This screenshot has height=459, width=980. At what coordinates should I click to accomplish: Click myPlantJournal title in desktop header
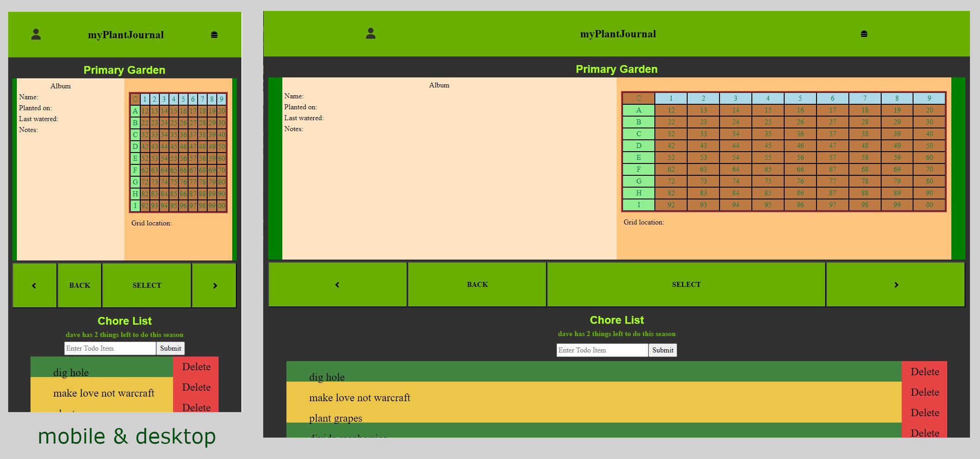618,34
